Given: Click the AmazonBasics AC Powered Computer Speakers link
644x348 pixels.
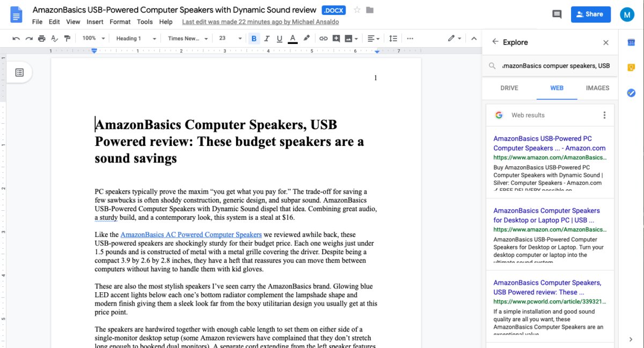Looking at the screenshot, I should click(x=191, y=234).
